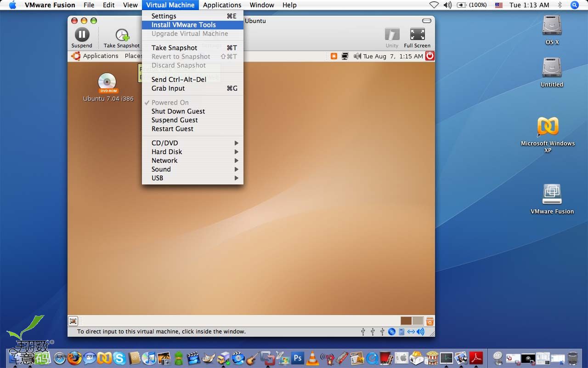Click the Ubuntu network monitor tray icon
Screen dimensions: 588x368
click(x=345, y=56)
